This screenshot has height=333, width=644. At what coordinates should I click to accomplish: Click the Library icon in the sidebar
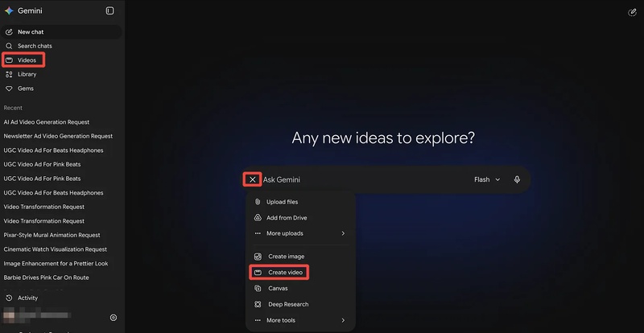pos(9,74)
